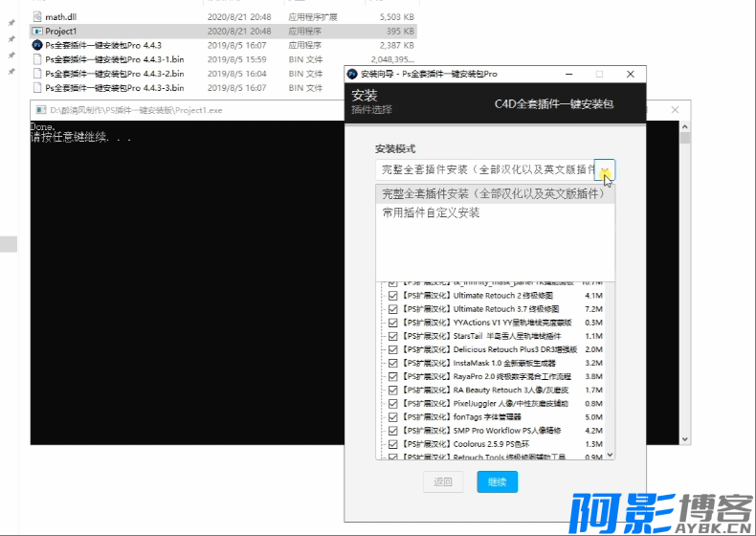The image size is (756, 536).
Task: Close the Project1.exe console window
Action: [x=675, y=110]
